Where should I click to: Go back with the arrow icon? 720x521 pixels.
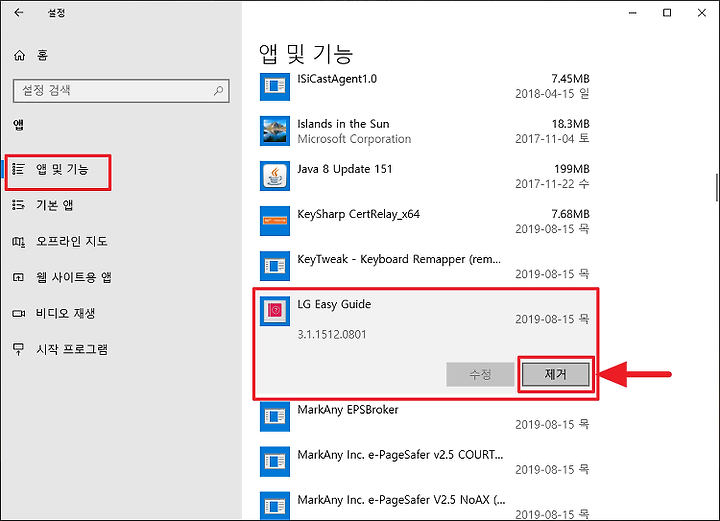[18, 12]
